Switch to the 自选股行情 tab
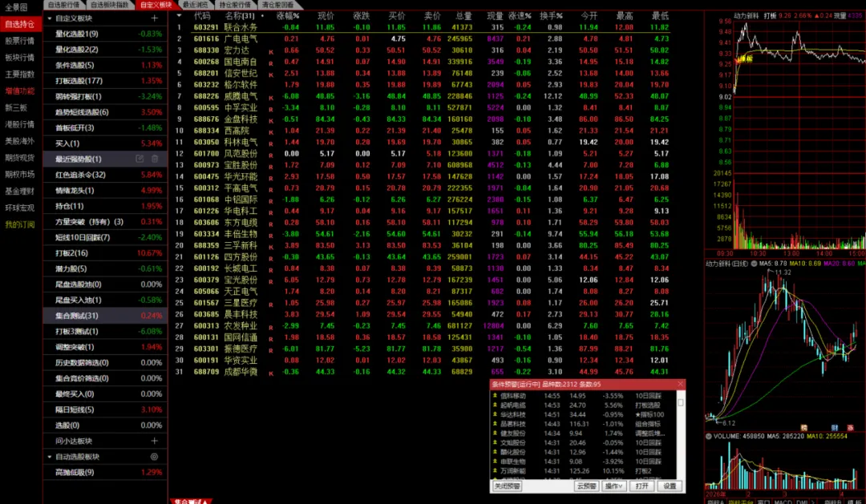The width and height of the screenshot is (866, 504). 63,5
